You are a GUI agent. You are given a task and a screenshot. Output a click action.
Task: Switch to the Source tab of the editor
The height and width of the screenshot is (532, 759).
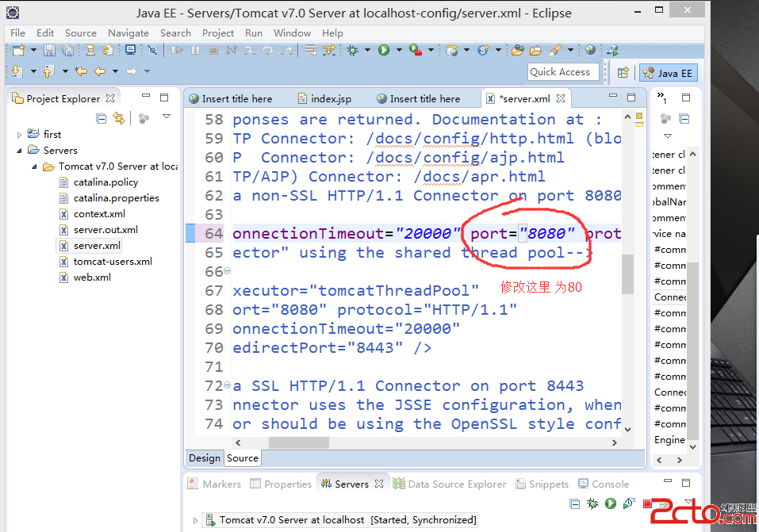pos(243,458)
